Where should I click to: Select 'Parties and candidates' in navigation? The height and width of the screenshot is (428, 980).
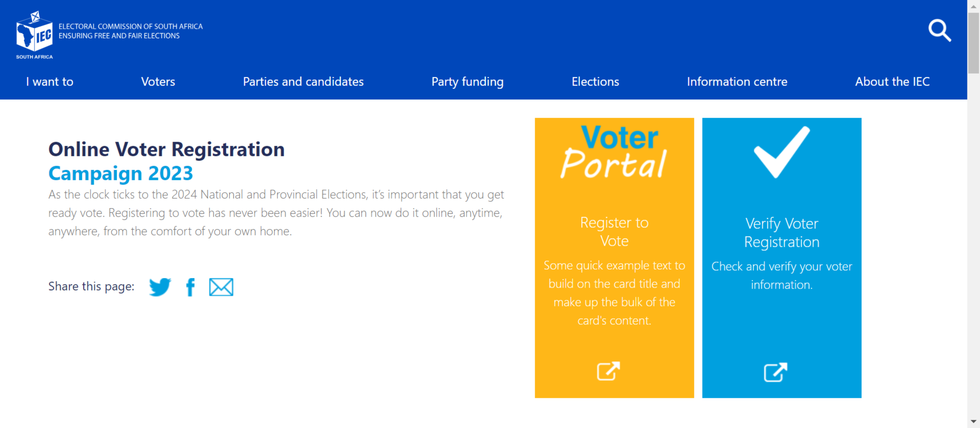click(303, 81)
